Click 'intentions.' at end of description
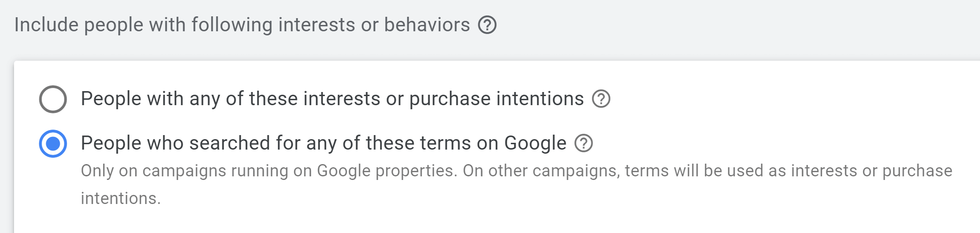980x233 pixels. pos(121,199)
